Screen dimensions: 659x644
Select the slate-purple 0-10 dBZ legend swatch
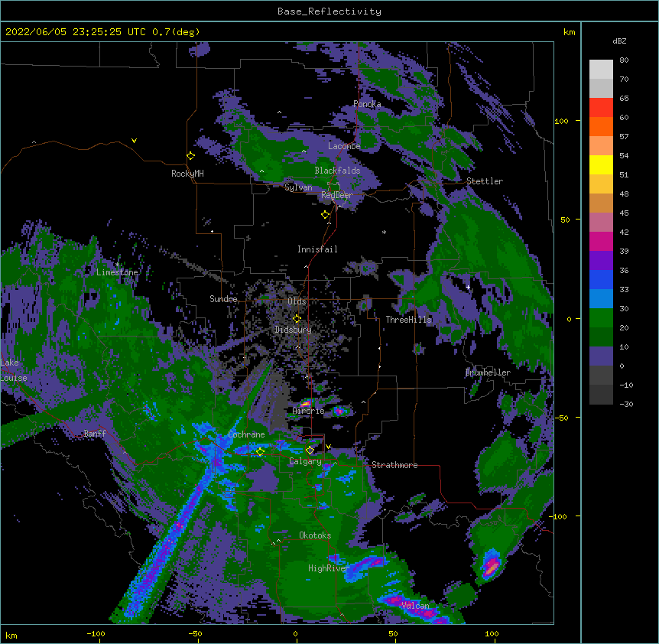click(x=601, y=356)
